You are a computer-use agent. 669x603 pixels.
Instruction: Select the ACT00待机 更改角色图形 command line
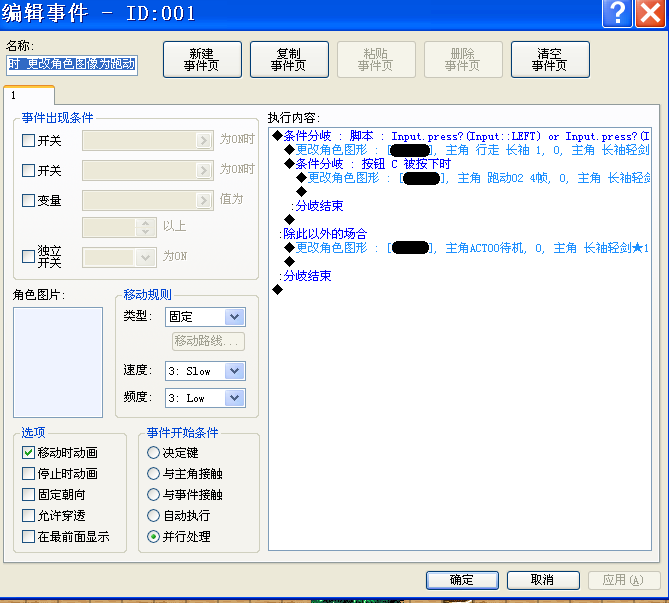pyautogui.click(x=467, y=248)
